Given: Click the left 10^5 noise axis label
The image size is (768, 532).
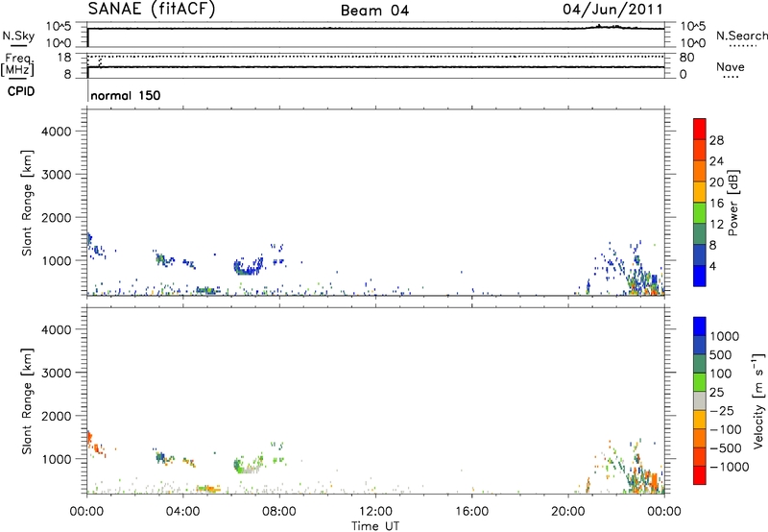Looking at the screenshot, I should click(59, 27).
